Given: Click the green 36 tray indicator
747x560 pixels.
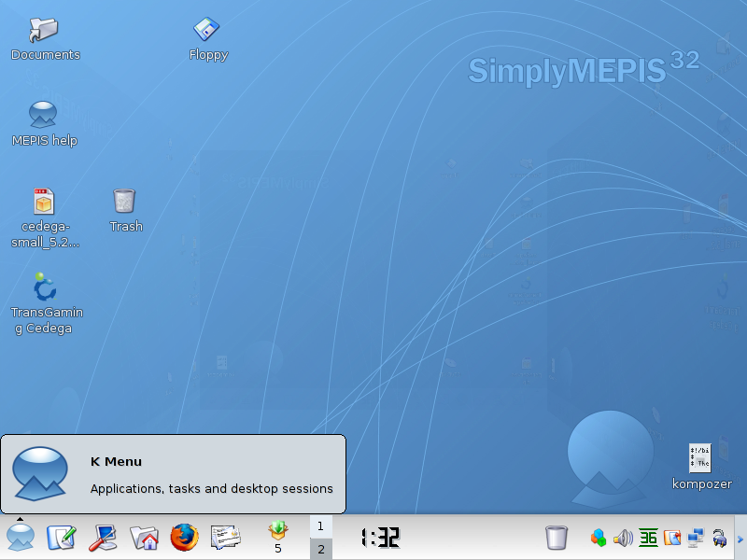Looking at the screenshot, I should point(648,538).
